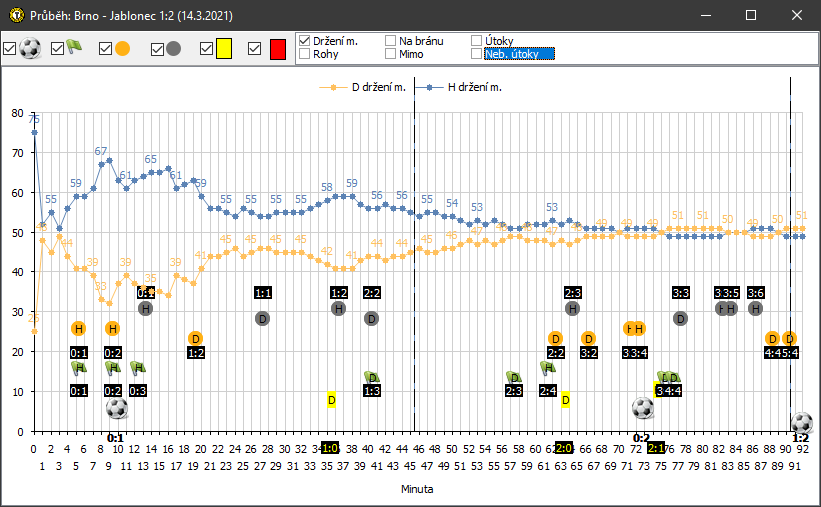Click the orange D circle above 1:2 label
The width and height of the screenshot is (821, 507).
[196, 338]
